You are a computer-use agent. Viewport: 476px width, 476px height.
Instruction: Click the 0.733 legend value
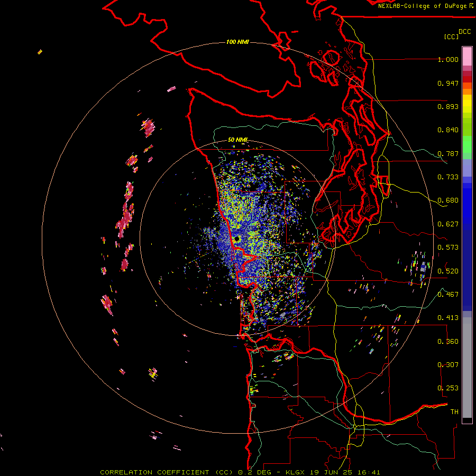tap(448, 177)
